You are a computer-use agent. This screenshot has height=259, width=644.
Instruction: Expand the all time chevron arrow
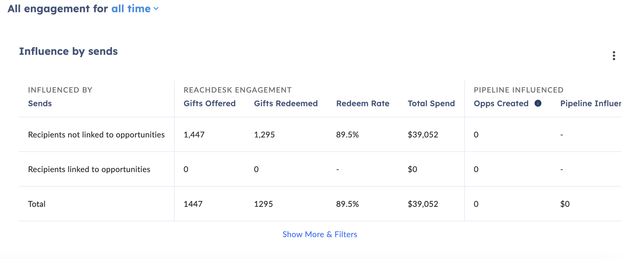click(x=156, y=9)
